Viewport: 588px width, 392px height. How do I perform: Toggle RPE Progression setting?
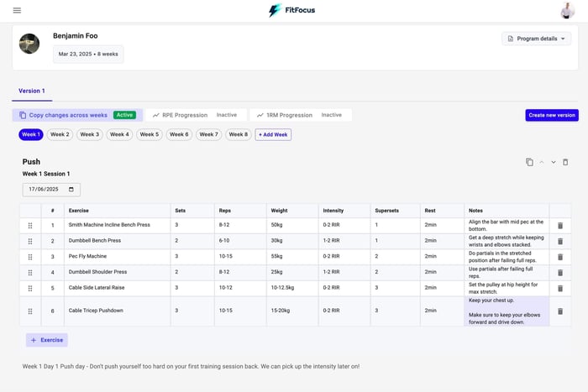197,115
